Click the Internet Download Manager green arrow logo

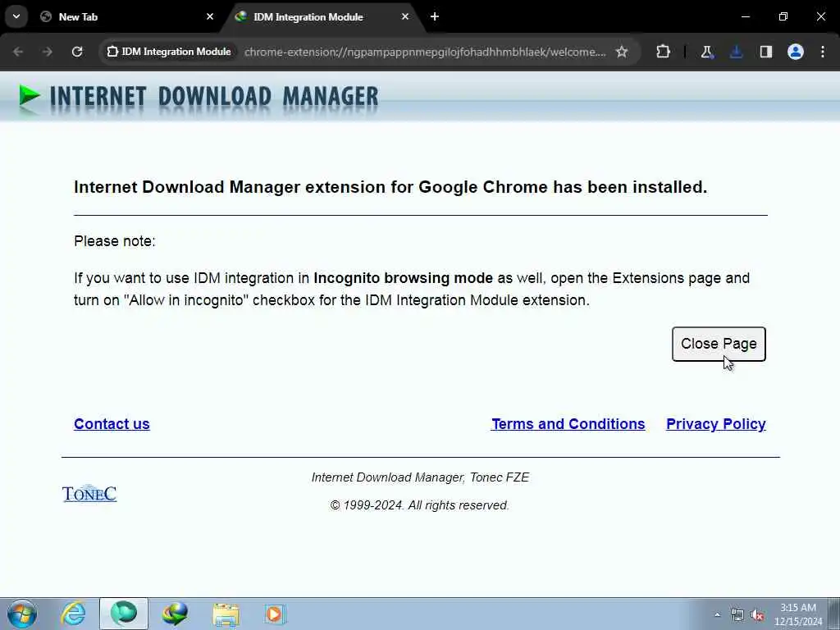tap(30, 96)
